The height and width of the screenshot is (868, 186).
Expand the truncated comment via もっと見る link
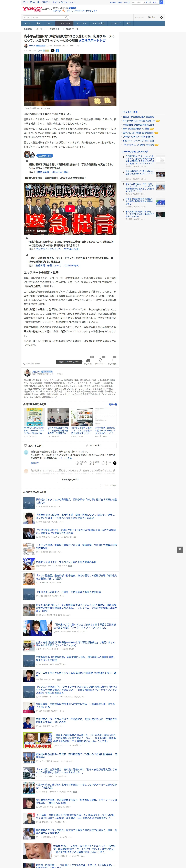click(x=66, y=458)
